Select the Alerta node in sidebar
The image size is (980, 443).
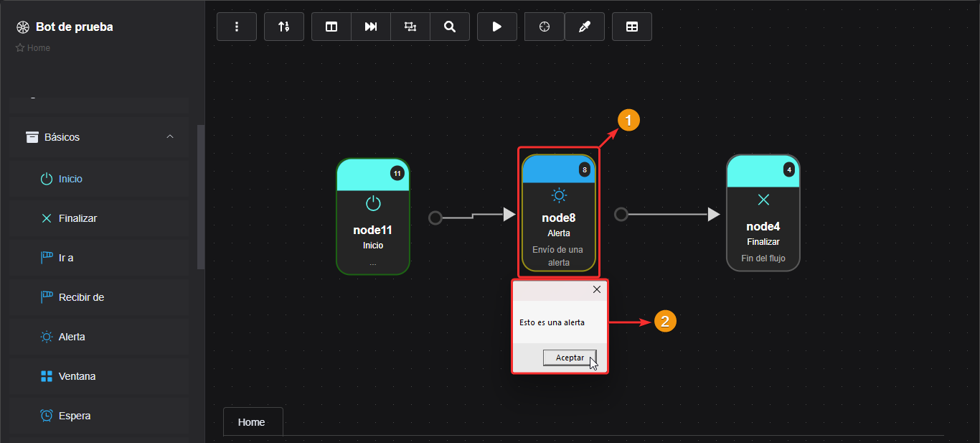click(x=99, y=337)
